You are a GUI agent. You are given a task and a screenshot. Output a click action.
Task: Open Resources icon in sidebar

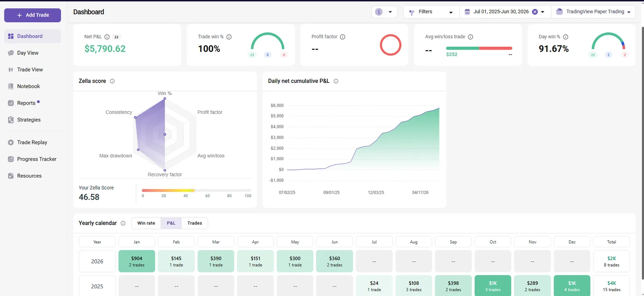pyautogui.click(x=11, y=176)
